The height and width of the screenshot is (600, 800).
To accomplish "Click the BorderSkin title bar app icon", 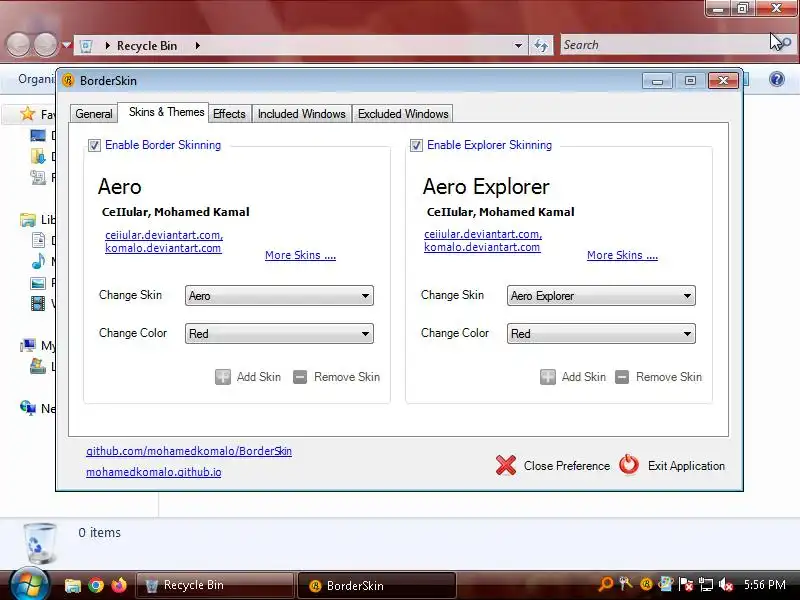I will pyautogui.click(x=68, y=81).
